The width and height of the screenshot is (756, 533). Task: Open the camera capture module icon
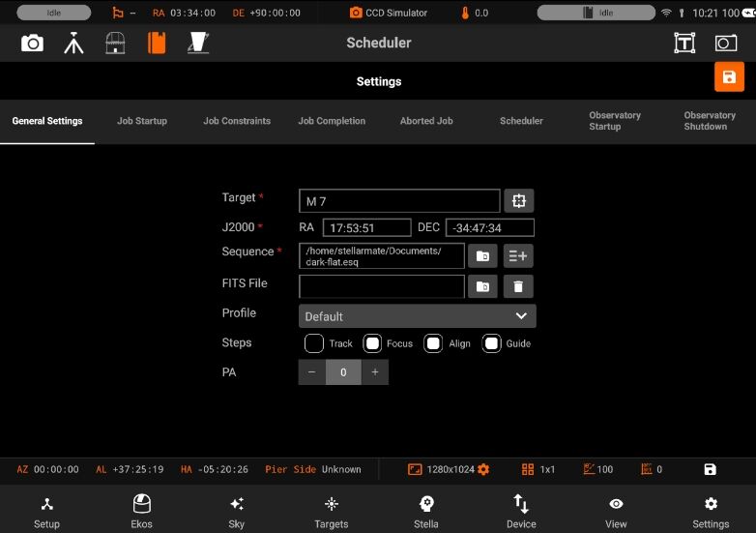point(32,44)
